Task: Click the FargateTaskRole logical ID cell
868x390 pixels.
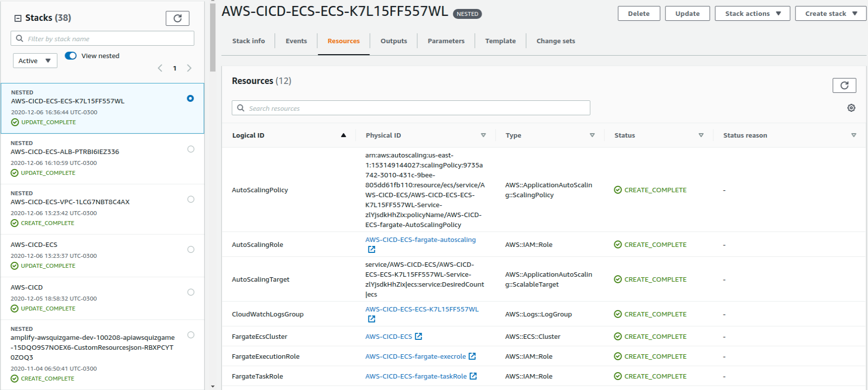Action: (x=257, y=376)
